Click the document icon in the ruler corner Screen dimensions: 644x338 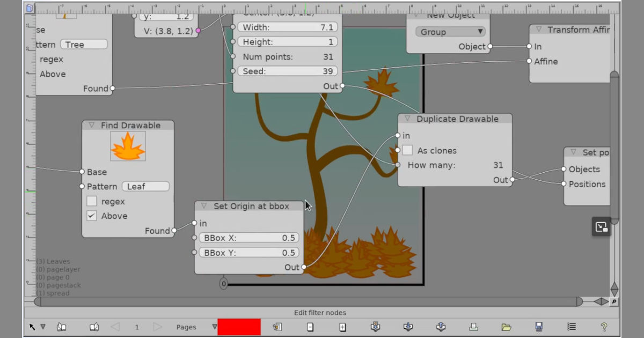(x=29, y=8)
